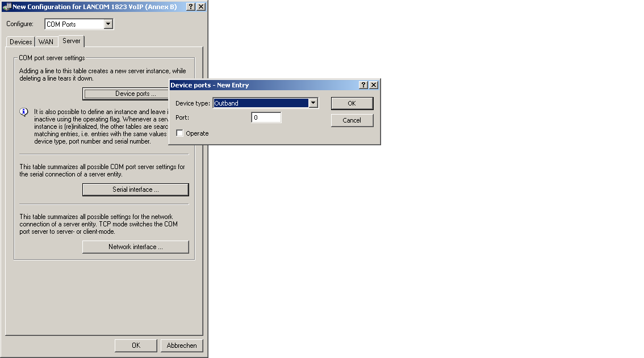The image size is (644, 358).
Task: Switch to the WAN tab
Action: click(x=46, y=42)
